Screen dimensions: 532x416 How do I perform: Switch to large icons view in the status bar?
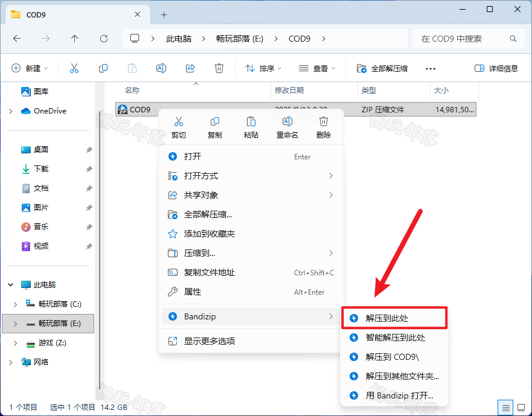click(521, 407)
